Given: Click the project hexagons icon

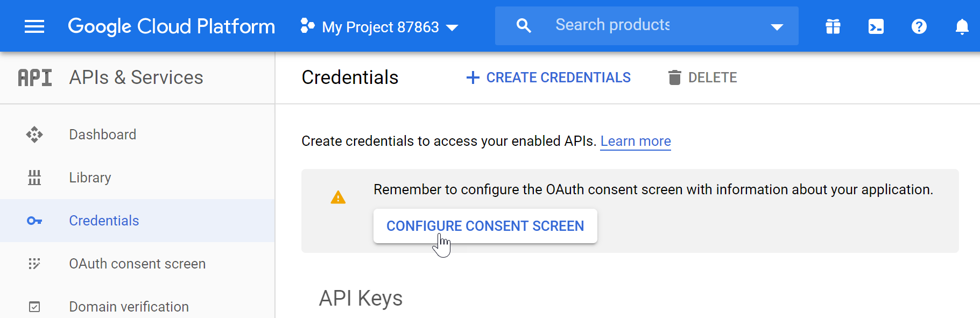Looking at the screenshot, I should (x=307, y=26).
